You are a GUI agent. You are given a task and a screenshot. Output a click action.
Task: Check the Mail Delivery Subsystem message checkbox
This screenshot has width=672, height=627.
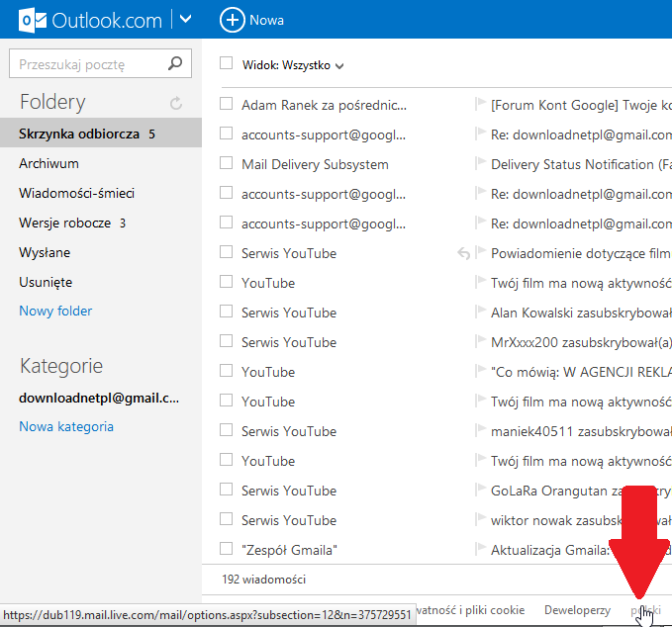[x=226, y=163]
